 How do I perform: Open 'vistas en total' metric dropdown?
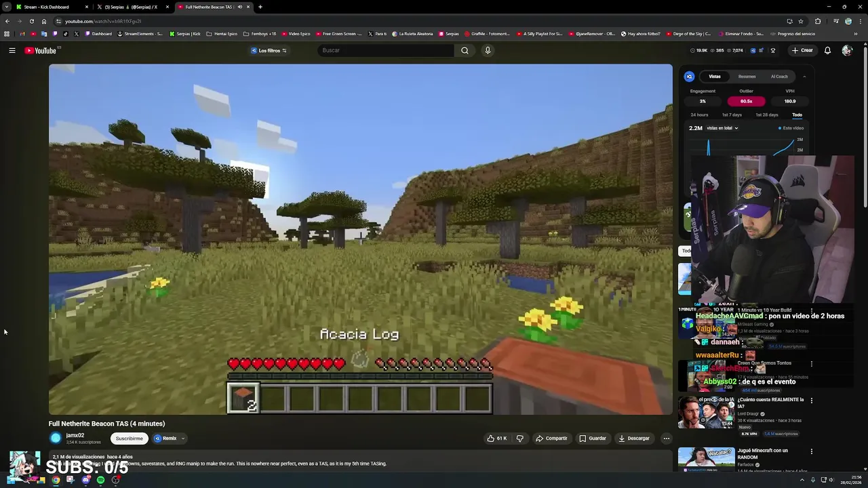722,128
